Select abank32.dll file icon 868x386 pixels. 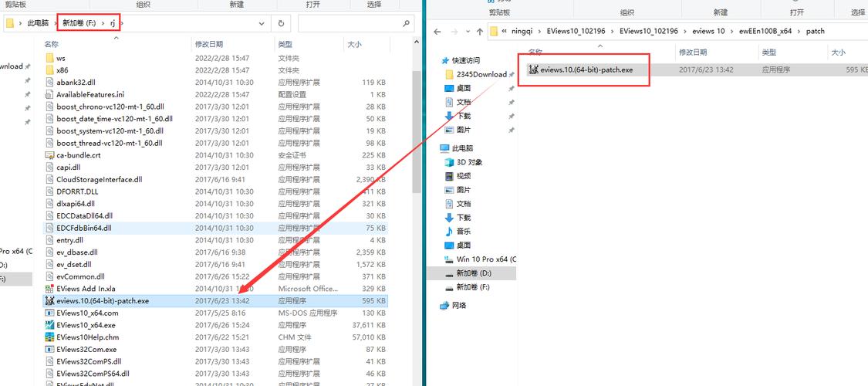[49, 82]
